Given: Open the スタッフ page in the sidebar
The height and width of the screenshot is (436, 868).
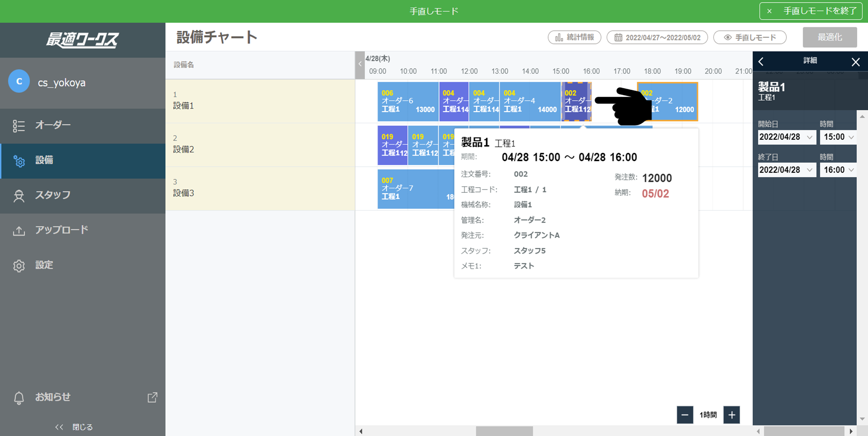Looking at the screenshot, I should [x=82, y=195].
